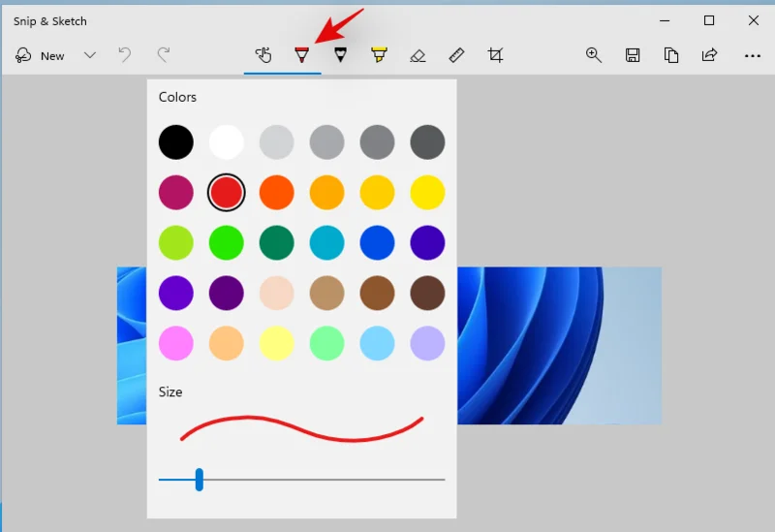Pick the dark orange swatch
This screenshot has height=532, width=775.
277,192
